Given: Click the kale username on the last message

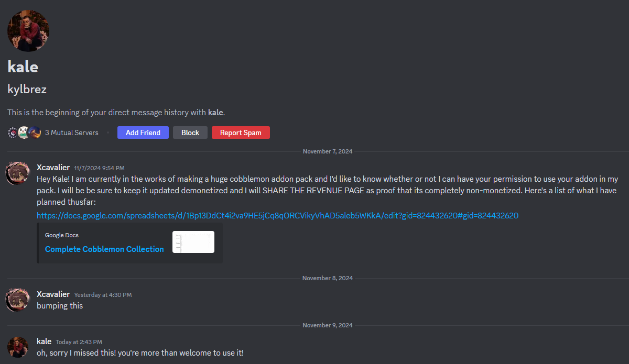Looking at the screenshot, I should (44, 341).
